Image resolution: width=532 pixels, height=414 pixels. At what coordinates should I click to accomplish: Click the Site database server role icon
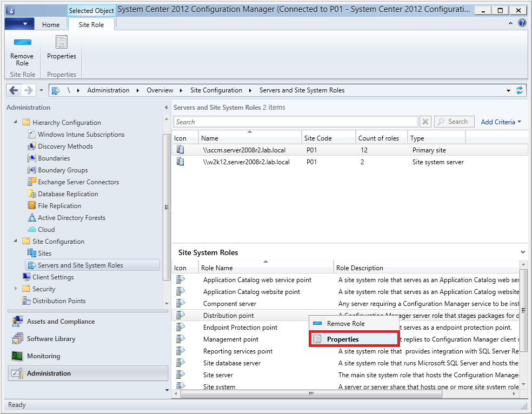coord(181,363)
